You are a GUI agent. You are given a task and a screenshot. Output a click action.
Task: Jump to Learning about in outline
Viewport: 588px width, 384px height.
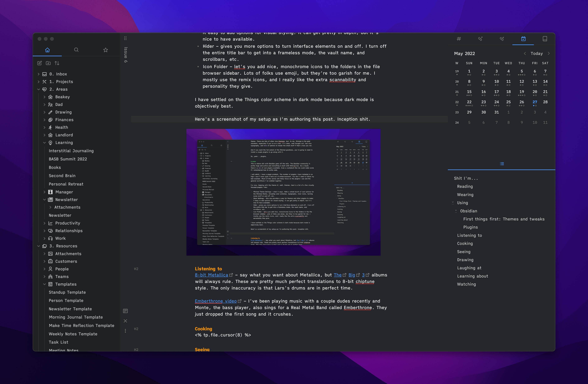[x=472, y=276]
